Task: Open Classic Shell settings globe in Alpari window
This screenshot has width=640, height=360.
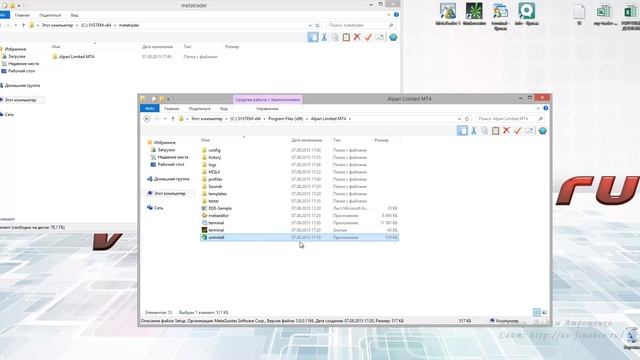Action: pyautogui.click(x=542, y=131)
